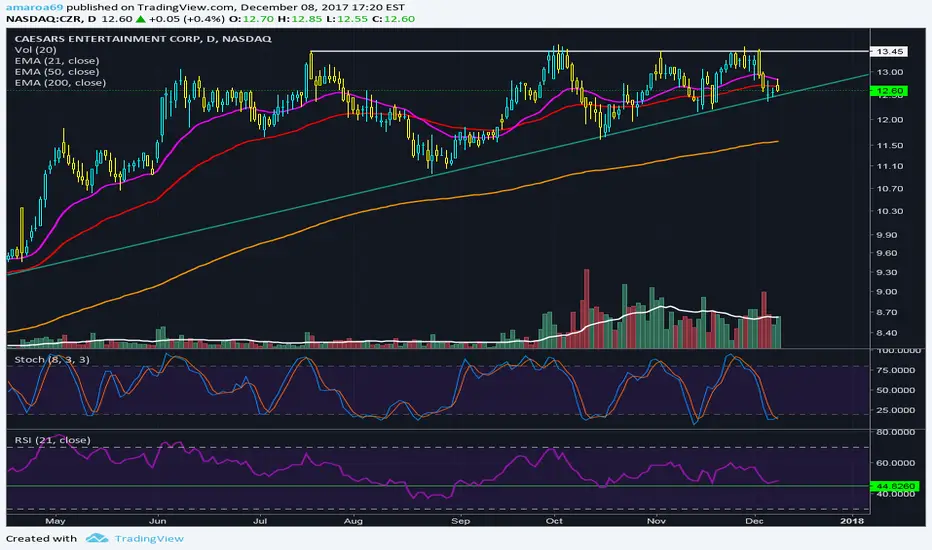The image size is (932, 550).
Task: Select the H:12.85 high price value
Action: [x=300, y=19]
